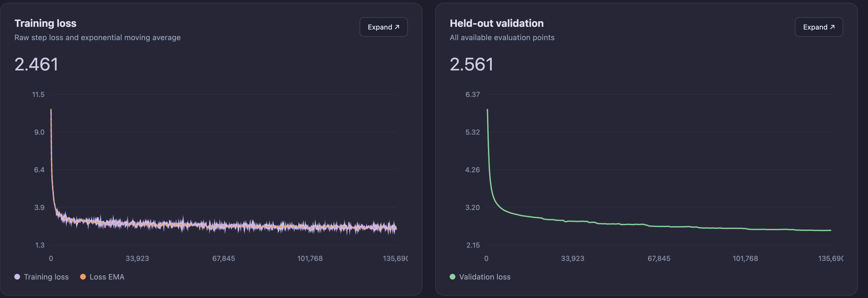Click the 11.5 y-axis label

[x=38, y=94]
